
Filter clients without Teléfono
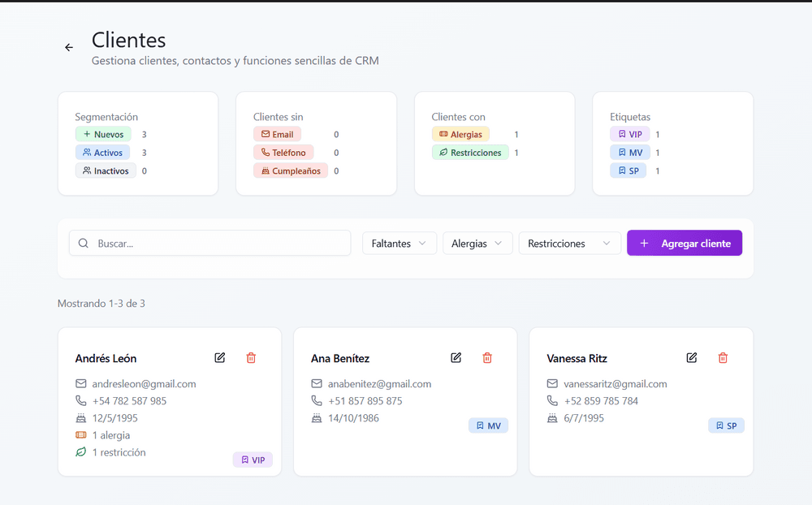283,153
